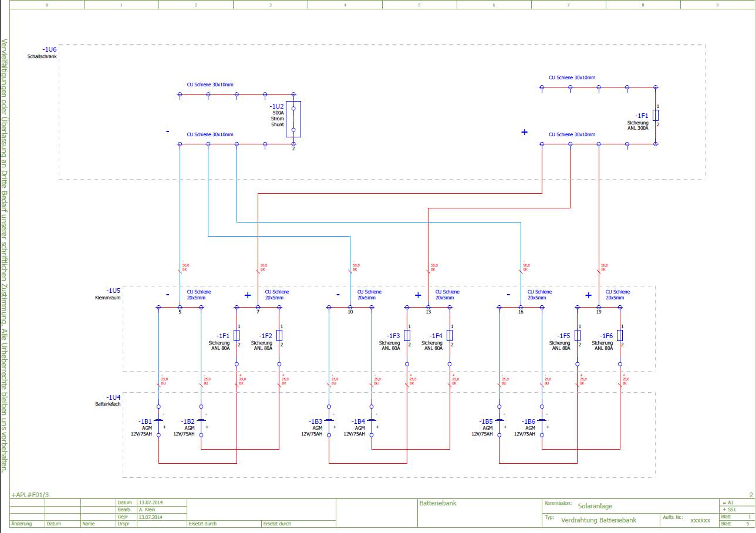Select the -1U2 500A Strom Shunt symbol
Screen dimensions: 756x533
click(x=293, y=119)
